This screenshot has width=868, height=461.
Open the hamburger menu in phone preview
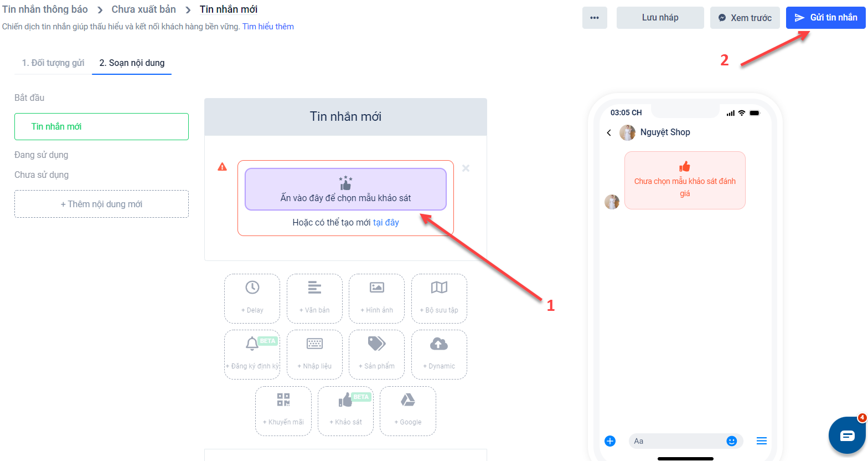(x=762, y=441)
